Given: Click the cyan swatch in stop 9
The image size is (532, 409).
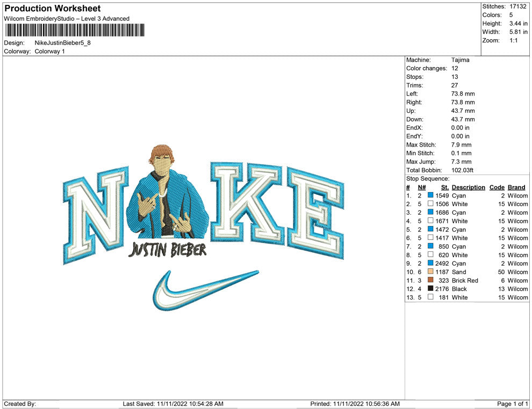Looking at the screenshot, I should click(430, 263).
